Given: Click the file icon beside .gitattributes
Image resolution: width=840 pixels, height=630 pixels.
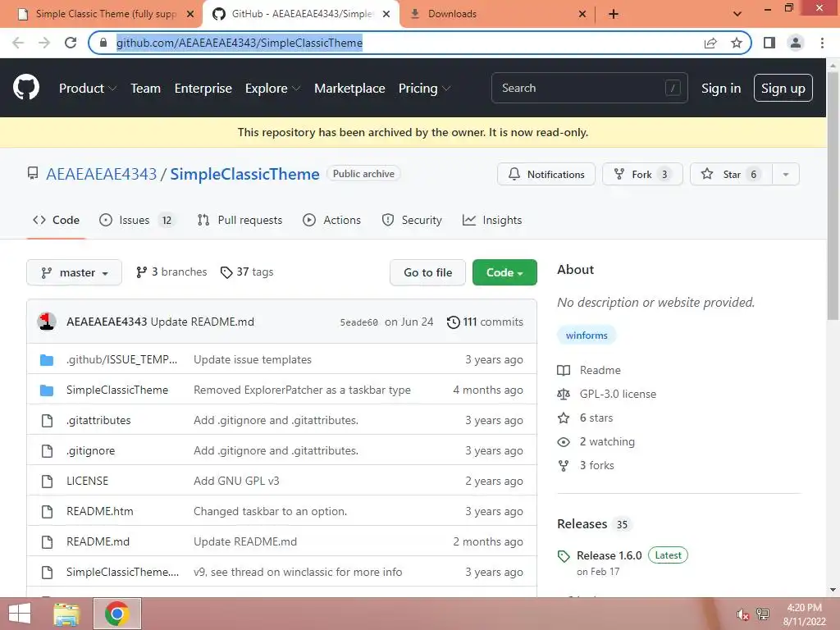Looking at the screenshot, I should click(47, 421).
